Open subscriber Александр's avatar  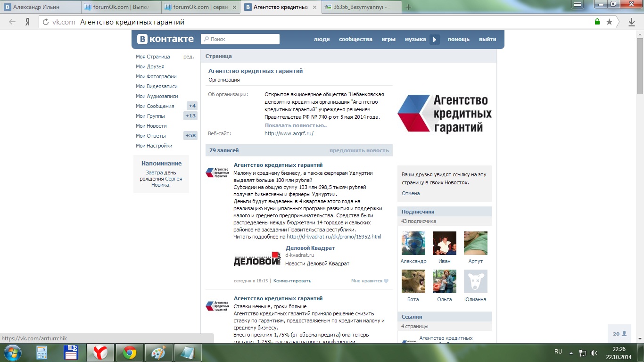413,243
